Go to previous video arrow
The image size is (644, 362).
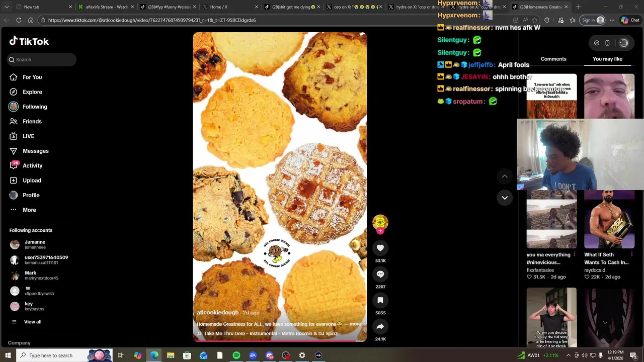pyautogui.click(x=505, y=176)
